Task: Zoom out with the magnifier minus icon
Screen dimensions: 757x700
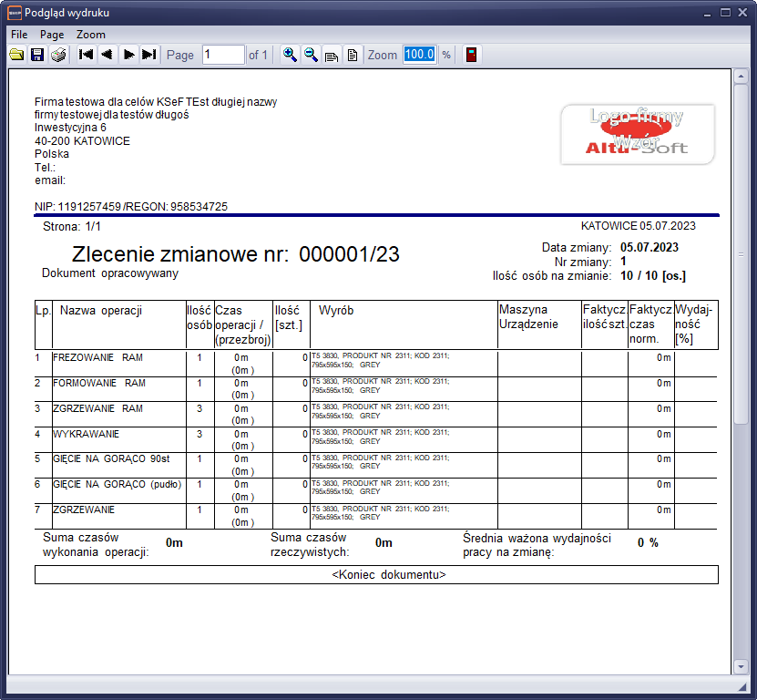Action: tap(311, 55)
